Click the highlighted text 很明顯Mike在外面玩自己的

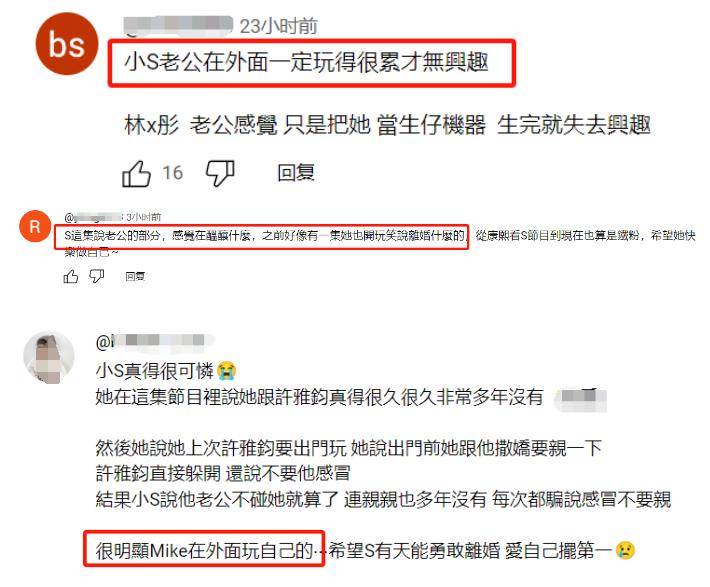[204, 551]
